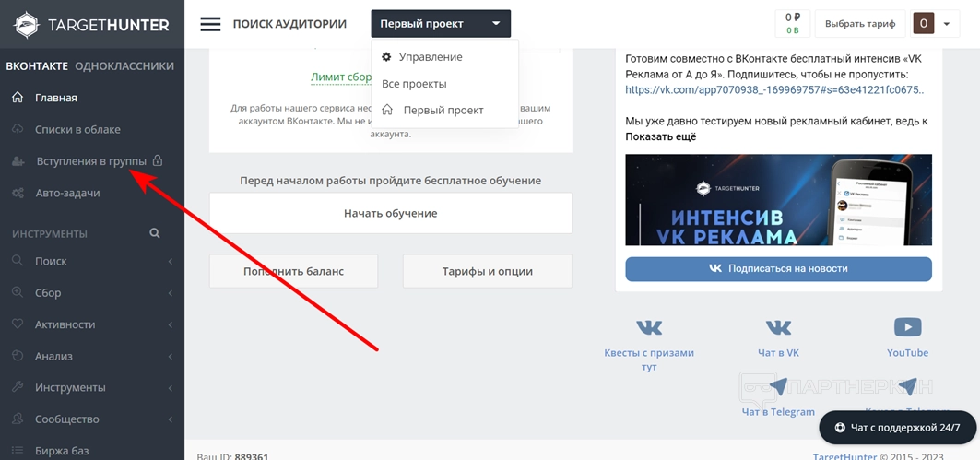Screen dimensions: 980x460
Task: Click the group-join icon beside Вступления в группы
Action: tap(18, 161)
